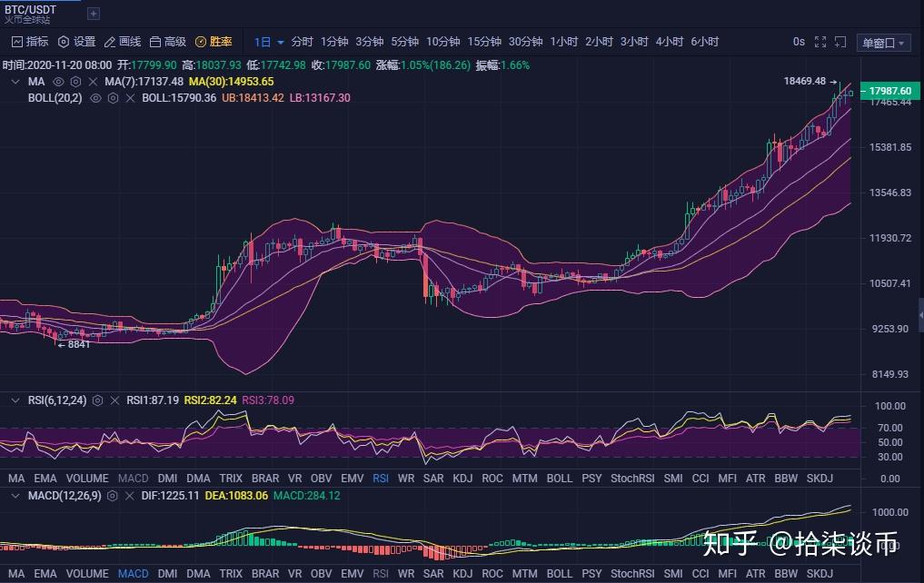Choose SKDJ in the bottom indicator row
924x583 pixels.
(x=820, y=574)
